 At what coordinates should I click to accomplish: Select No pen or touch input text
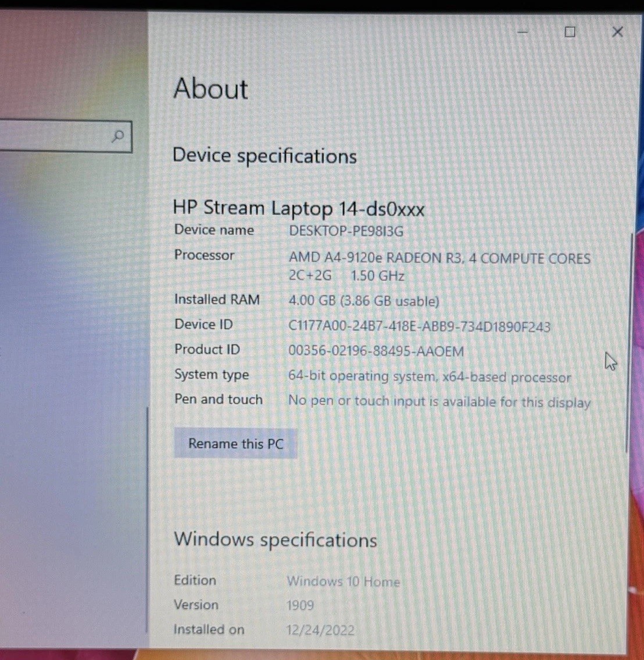[x=439, y=401]
